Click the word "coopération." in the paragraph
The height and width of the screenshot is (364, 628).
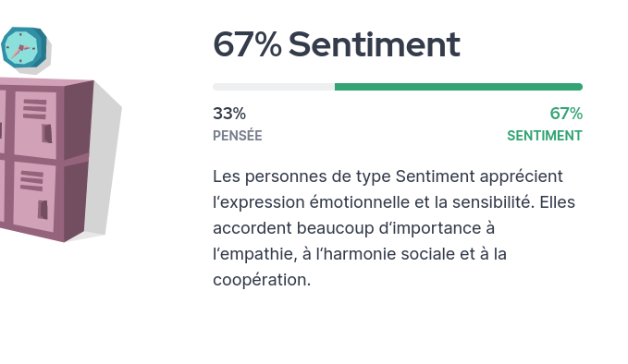(x=262, y=280)
